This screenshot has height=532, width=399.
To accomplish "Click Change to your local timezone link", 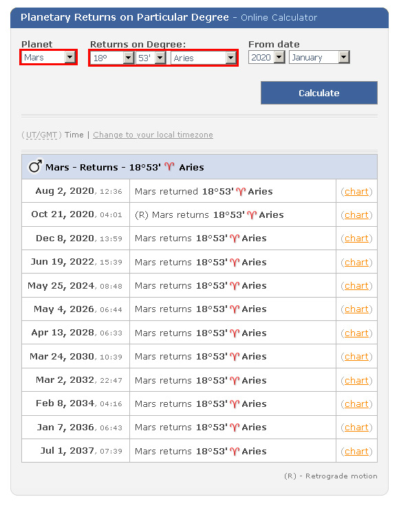I will [153, 135].
